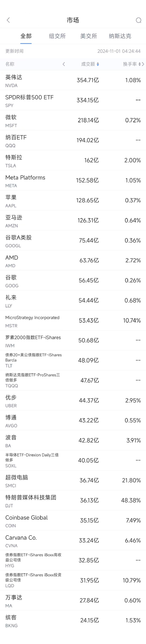Screen dimensions: 146x644
Task: Click the 名称 column header
Action: point(10,64)
